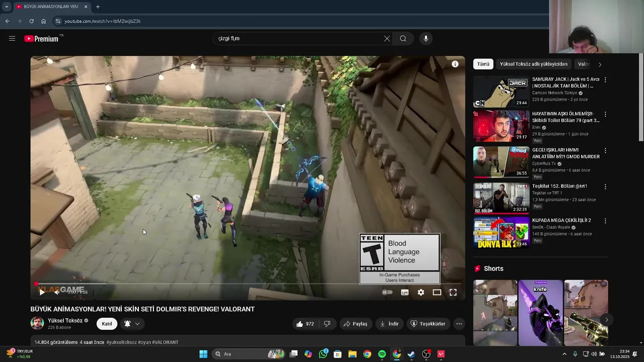Open Yüksel Toksöz channel avatar
Viewport: 644px width, 362px height.
click(x=37, y=323)
